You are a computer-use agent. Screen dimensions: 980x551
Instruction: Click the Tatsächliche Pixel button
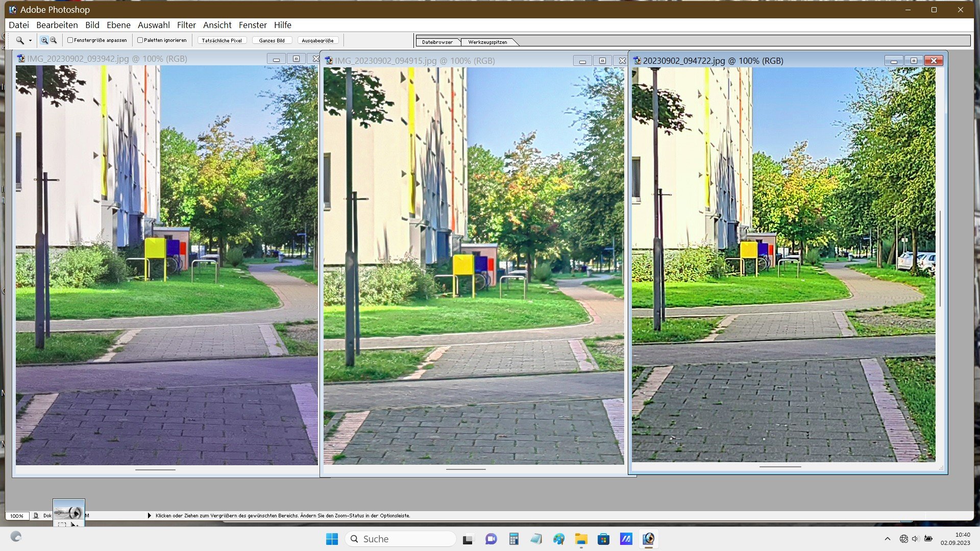[222, 40]
